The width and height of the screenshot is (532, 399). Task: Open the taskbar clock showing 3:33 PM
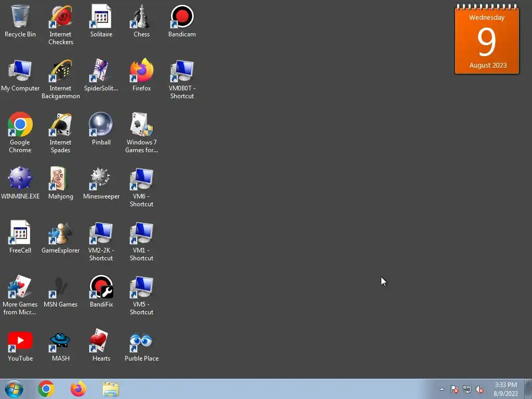[x=506, y=389]
